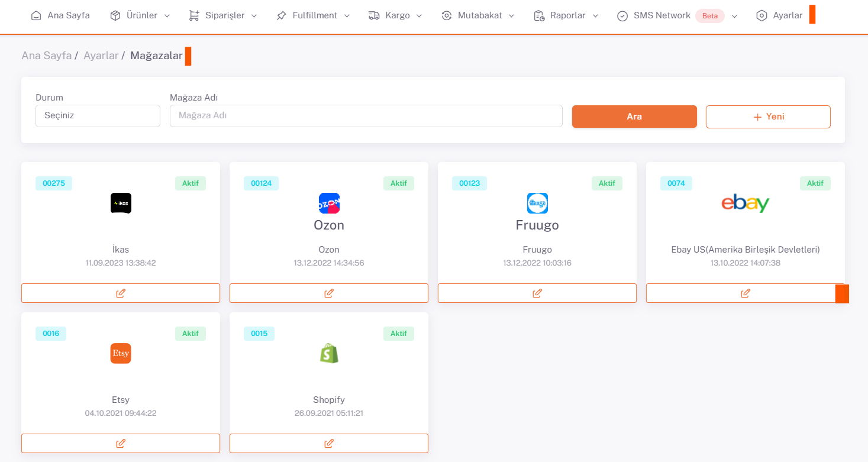Edit the Ebay US store
The width and height of the screenshot is (868, 462).
click(746, 293)
